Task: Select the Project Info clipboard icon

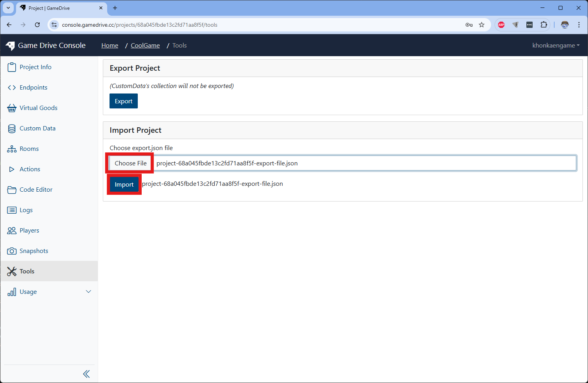Action: coord(12,67)
